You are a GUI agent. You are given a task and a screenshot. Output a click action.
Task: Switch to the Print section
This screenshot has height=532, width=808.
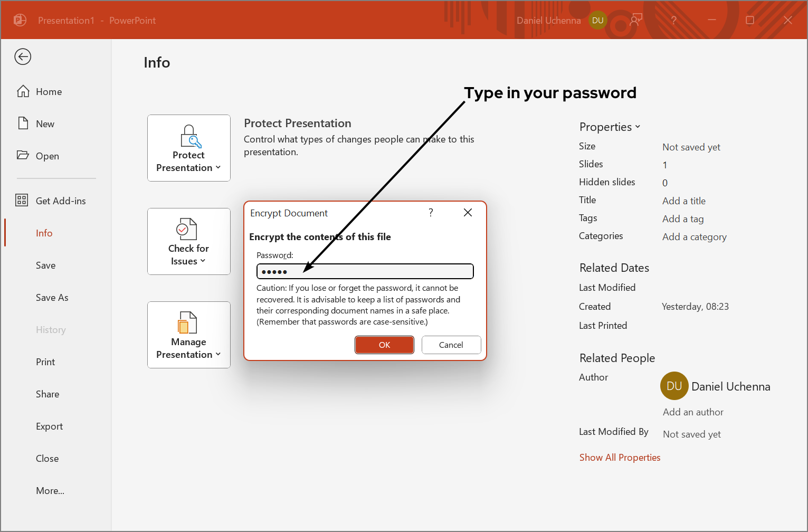(45, 362)
